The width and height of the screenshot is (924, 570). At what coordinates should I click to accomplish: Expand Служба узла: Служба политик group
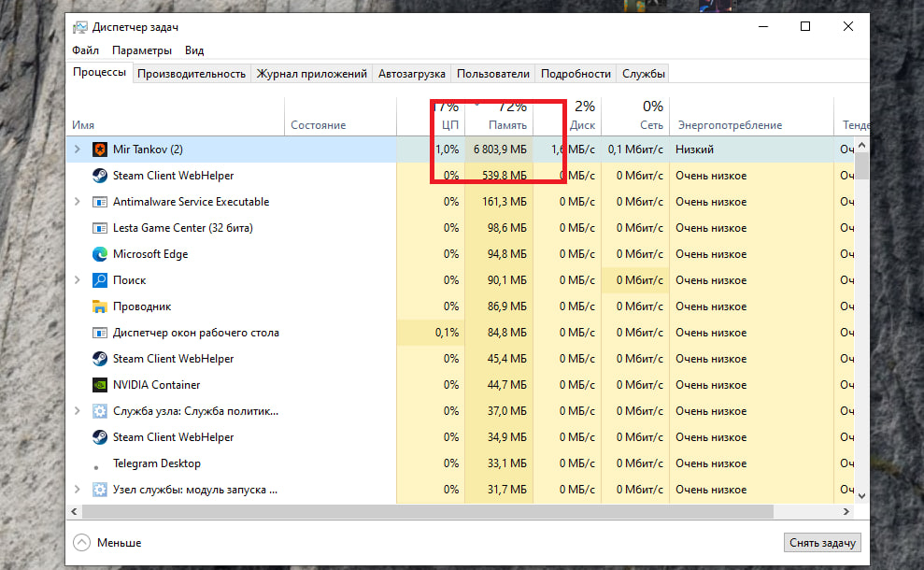(78, 411)
